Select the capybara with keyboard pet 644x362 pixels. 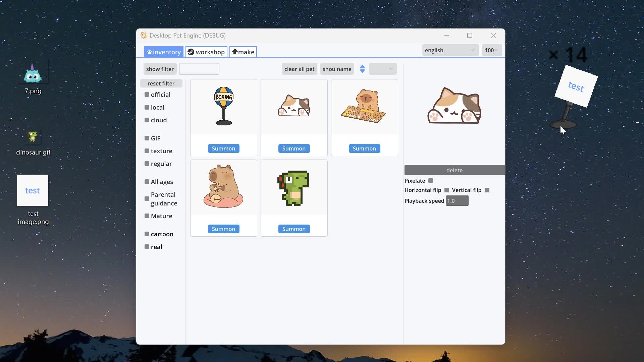(x=364, y=107)
